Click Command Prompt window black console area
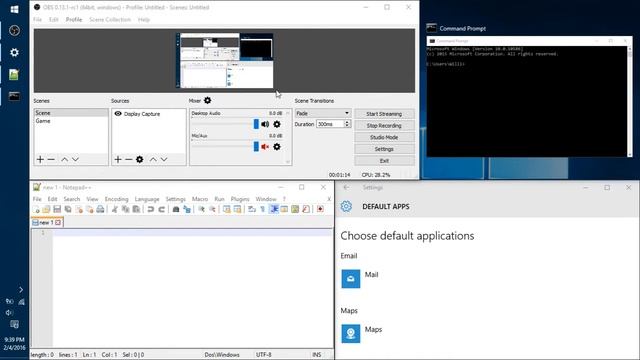 527,101
